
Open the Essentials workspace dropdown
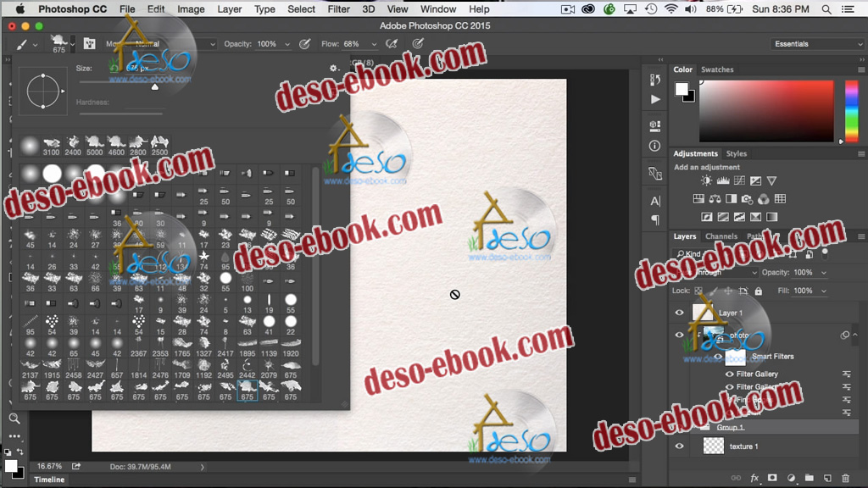(x=817, y=44)
